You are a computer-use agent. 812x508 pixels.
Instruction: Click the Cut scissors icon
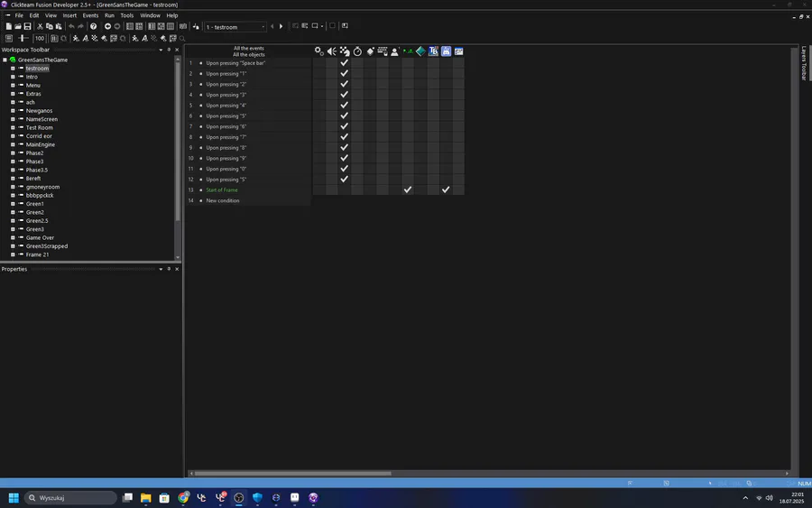(40, 26)
